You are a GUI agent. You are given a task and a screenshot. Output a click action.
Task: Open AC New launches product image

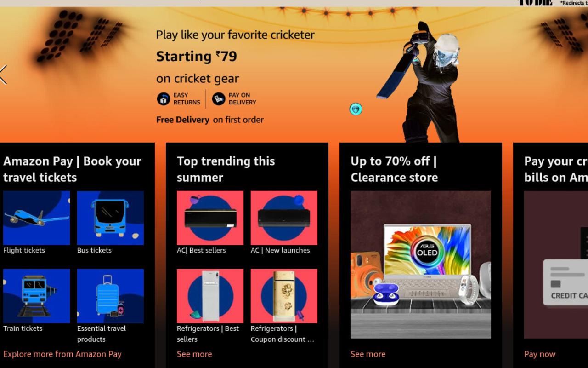point(284,218)
